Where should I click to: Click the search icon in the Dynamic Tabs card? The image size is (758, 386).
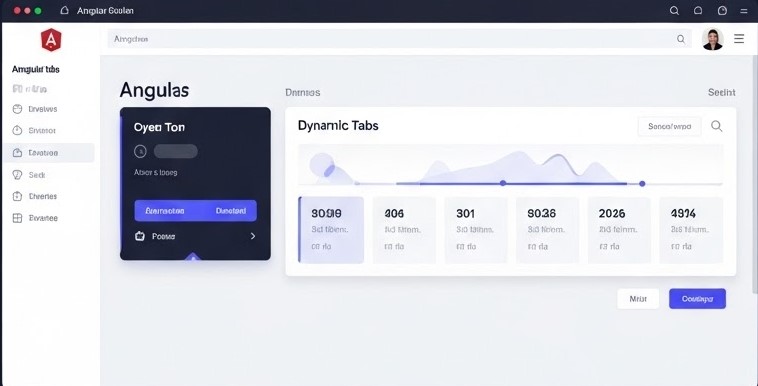tap(716, 126)
